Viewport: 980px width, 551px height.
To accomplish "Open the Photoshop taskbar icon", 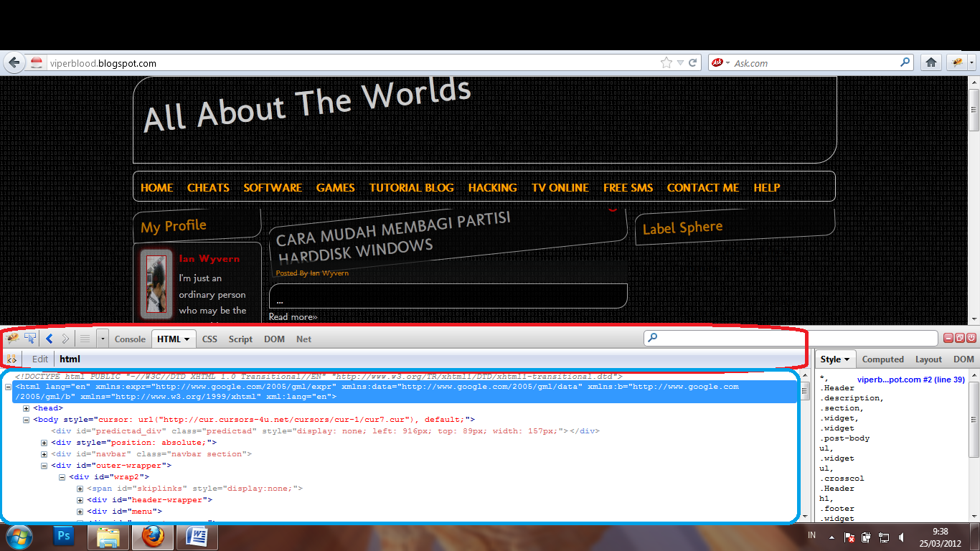I will click(x=63, y=536).
